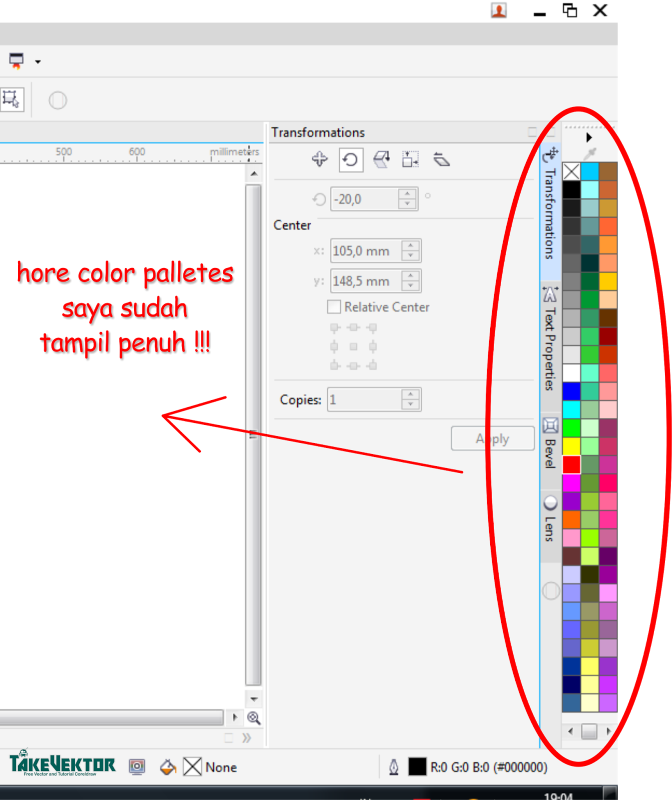Enable the Relative Center checkbox
The image size is (672, 800).
click(x=334, y=306)
